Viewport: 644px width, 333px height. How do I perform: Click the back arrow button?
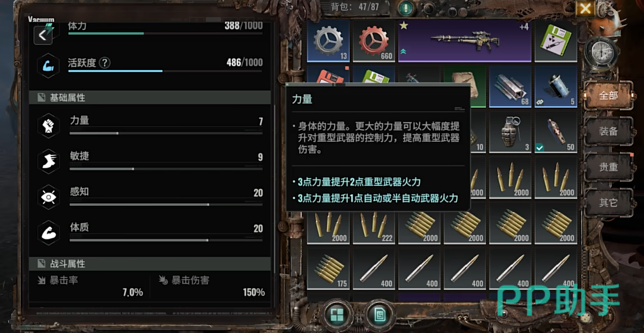(43, 35)
